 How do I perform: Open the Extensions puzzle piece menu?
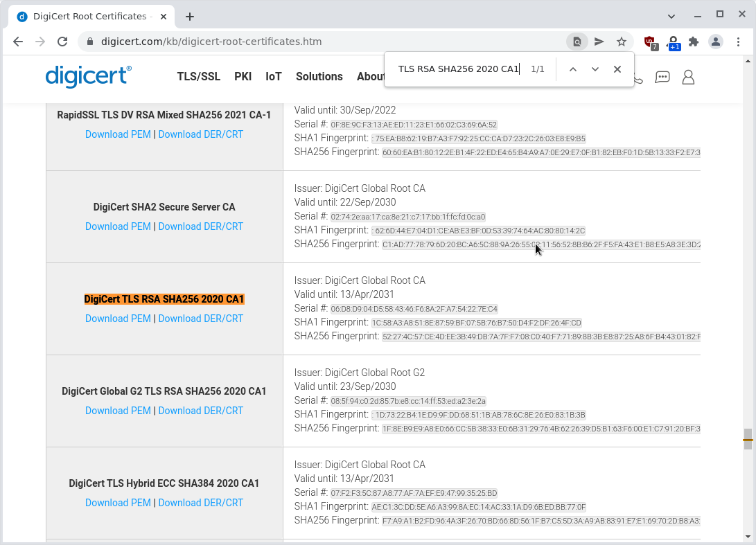tap(694, 42)
